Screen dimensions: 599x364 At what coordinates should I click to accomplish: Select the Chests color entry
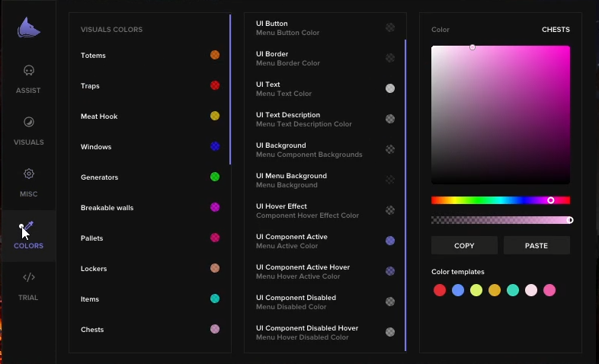tap(149, 329)
